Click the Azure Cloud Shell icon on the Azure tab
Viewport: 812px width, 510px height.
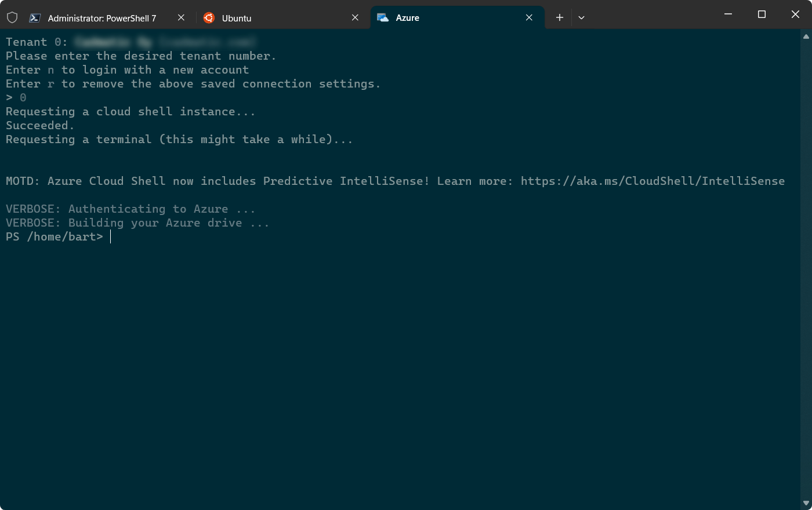click(x=382, y=18)
